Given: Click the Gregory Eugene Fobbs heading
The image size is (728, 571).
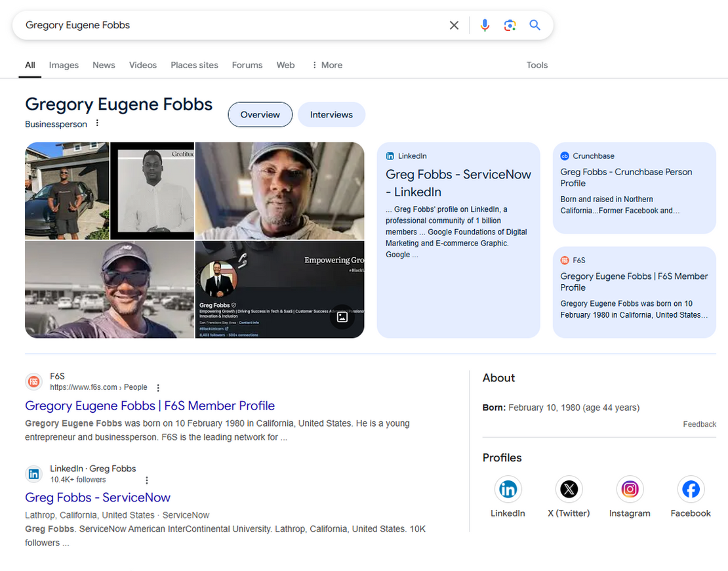Looking at the screenshot, I should [119, 104].
